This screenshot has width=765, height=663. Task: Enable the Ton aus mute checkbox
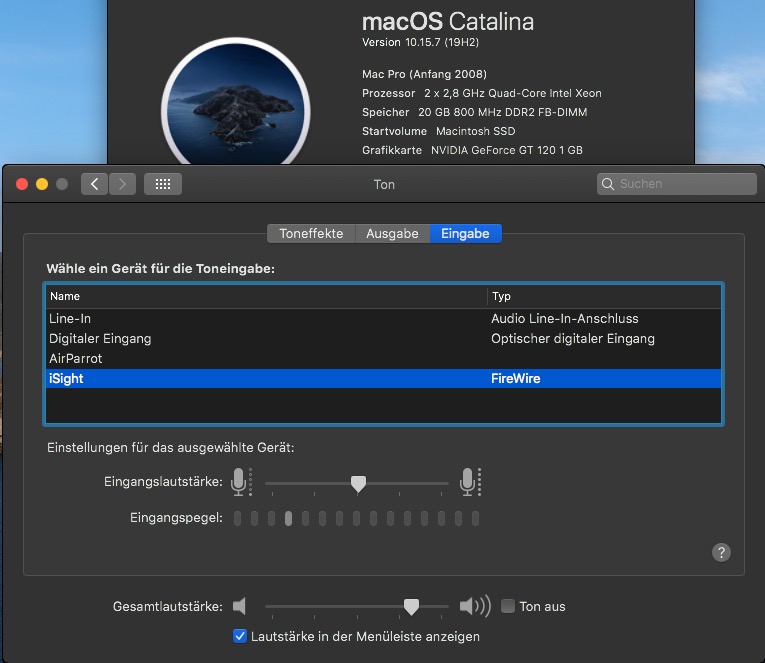[508, 606]
